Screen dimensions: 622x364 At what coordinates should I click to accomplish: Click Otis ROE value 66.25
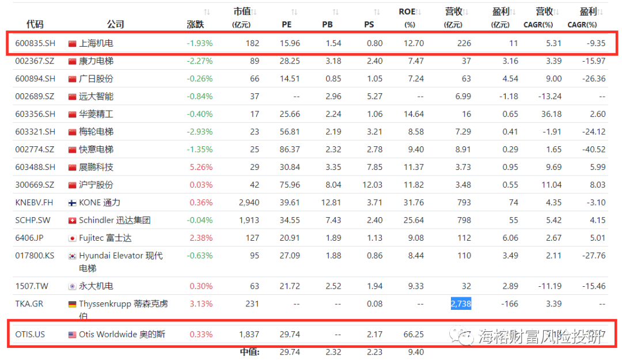click(414, 334)
